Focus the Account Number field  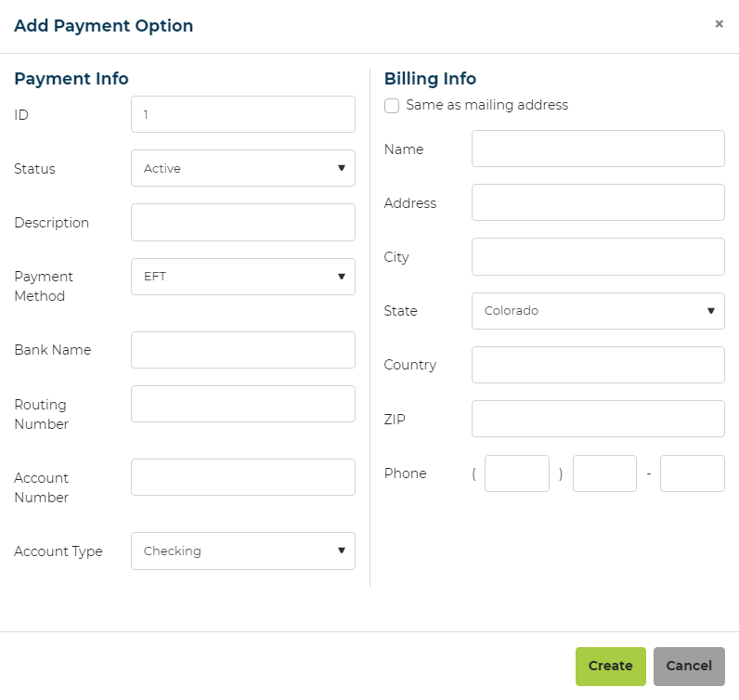(243, 477)
